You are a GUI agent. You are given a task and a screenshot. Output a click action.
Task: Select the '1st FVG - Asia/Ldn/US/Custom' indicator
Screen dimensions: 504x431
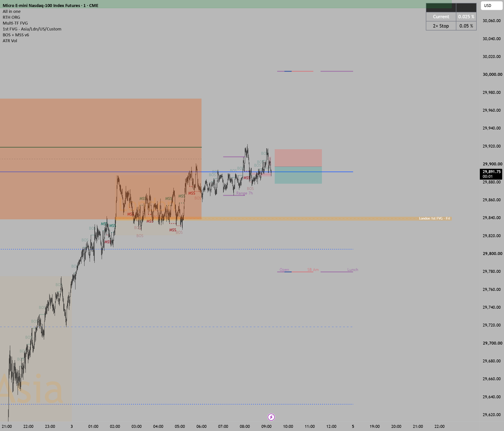click(x=32, y=29)
